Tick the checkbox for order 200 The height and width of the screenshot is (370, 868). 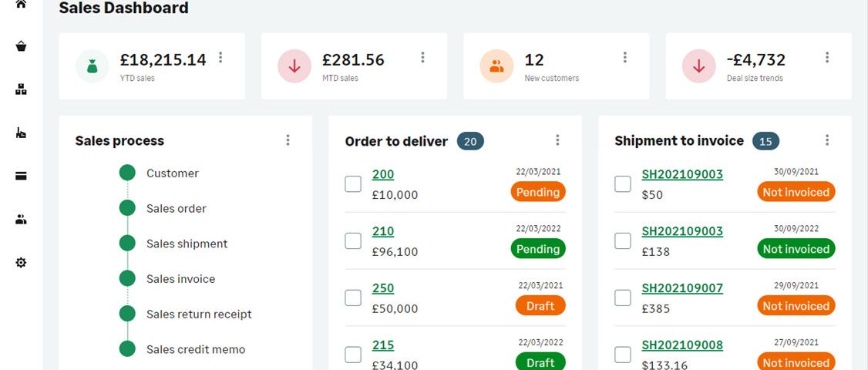[x=353, y=184]
